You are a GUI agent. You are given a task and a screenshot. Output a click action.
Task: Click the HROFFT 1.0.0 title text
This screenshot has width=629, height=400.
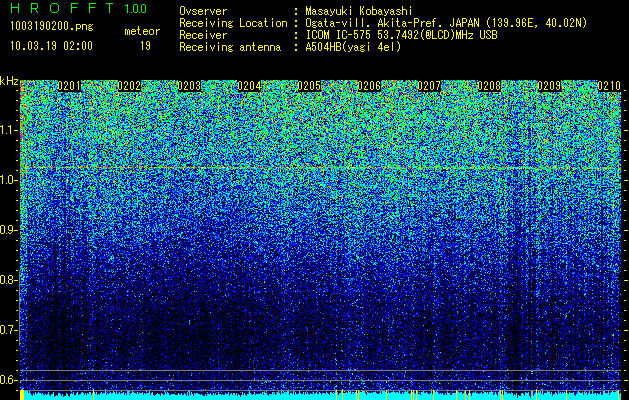(x=79, y=8)
